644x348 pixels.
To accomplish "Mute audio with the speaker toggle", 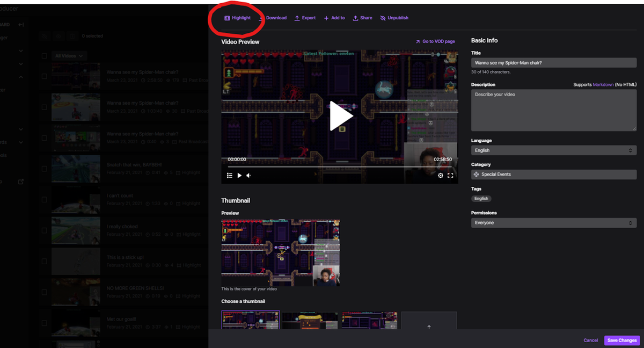I will [248, 176].
